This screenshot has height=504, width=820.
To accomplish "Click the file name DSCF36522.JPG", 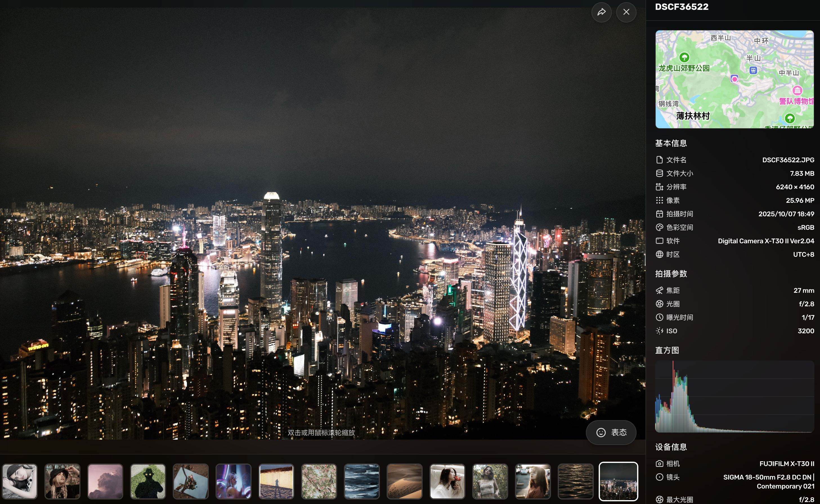I will [x=788, y=160].
